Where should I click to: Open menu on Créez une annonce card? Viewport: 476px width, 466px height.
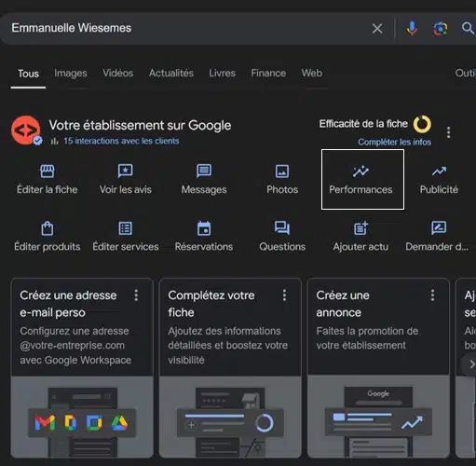432,295
